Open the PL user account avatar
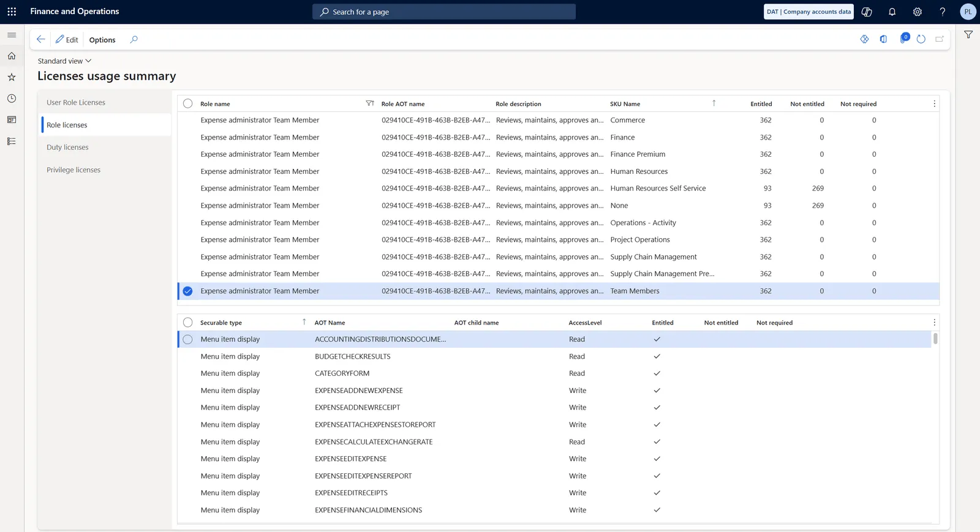 pos(968,12)
